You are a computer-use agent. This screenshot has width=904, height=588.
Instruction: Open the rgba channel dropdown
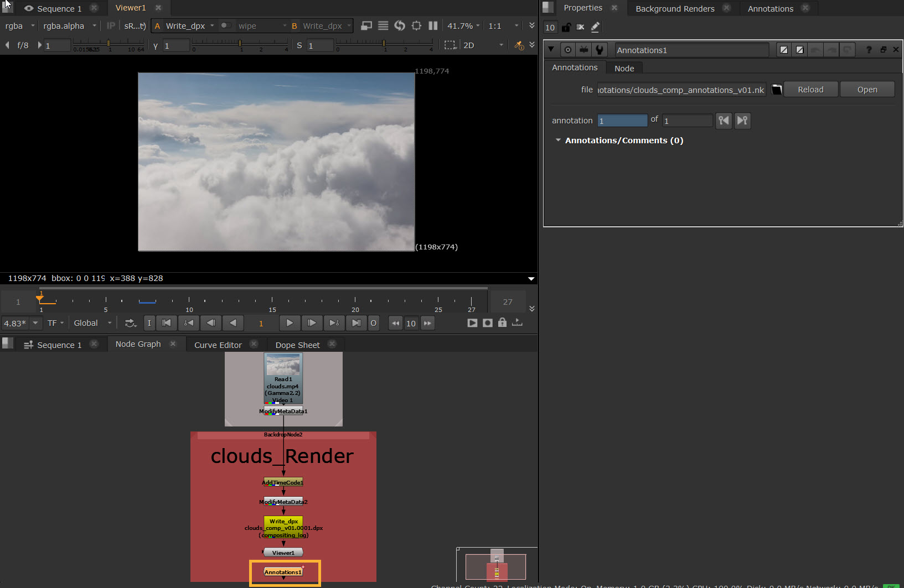click(19, 26)
